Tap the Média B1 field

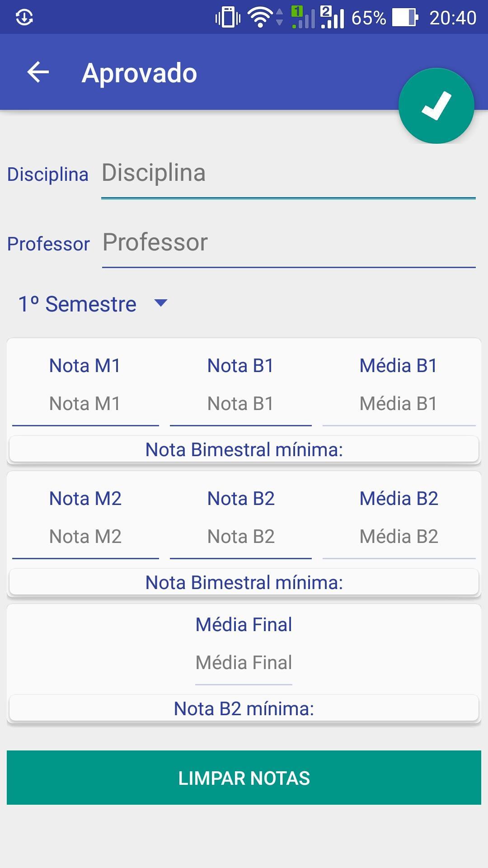pos(399,405)
